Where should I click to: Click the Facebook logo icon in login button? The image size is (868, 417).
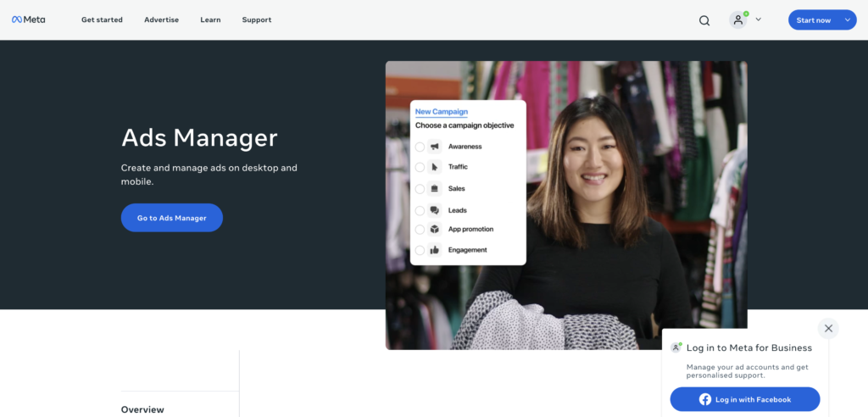(705, 399)
